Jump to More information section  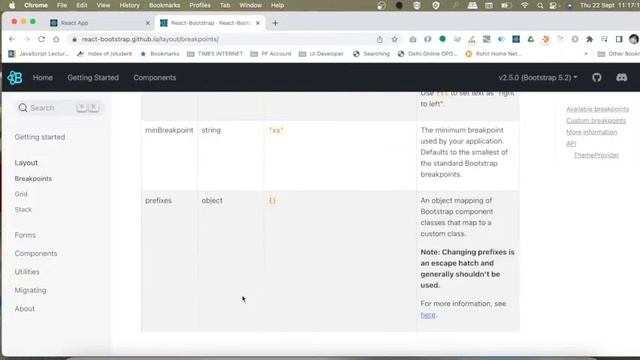pyautogui.click(x=591, y=132)
